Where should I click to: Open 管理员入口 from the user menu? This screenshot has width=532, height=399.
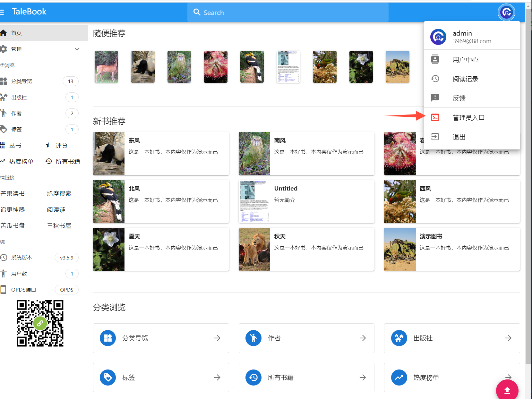[472, 118]
